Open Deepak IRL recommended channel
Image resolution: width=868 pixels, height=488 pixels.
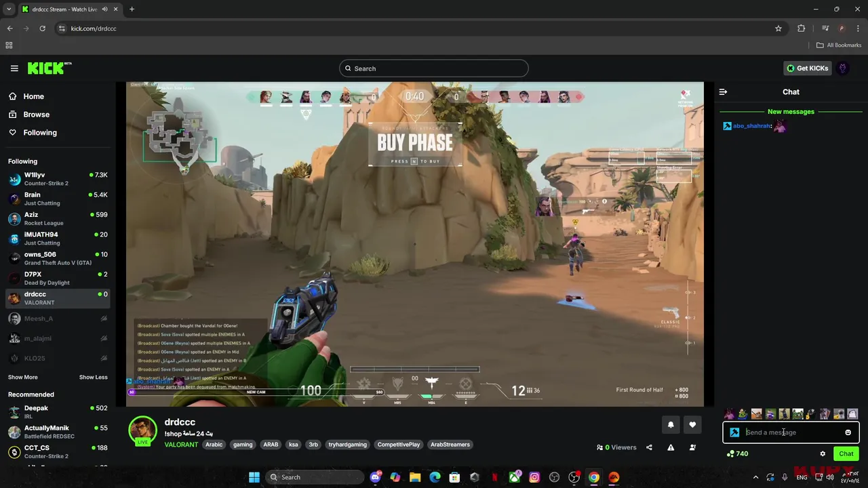[58, 412]
